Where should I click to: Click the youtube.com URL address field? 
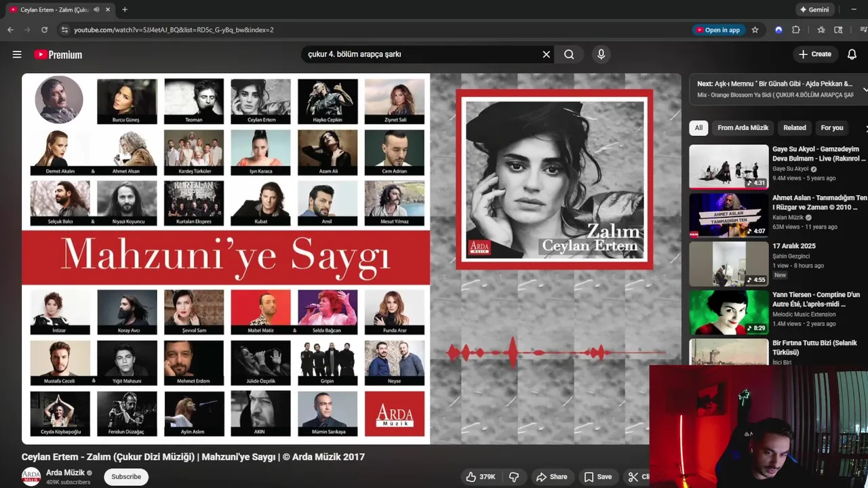point(174,30)
